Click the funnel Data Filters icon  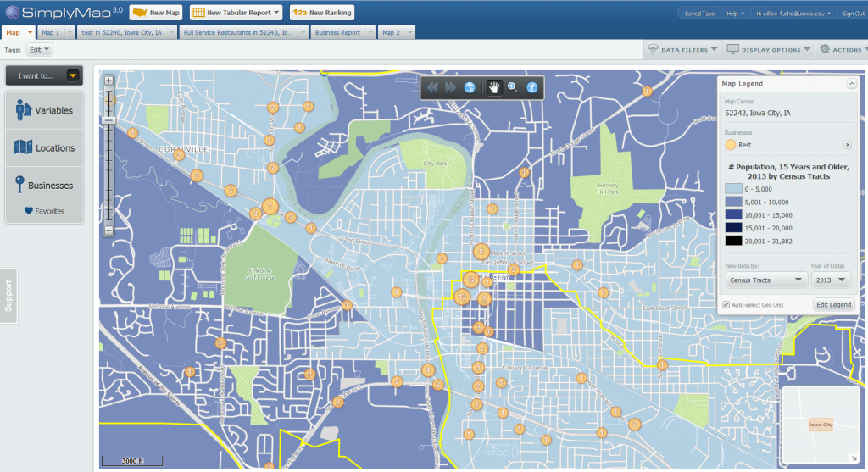654,50
